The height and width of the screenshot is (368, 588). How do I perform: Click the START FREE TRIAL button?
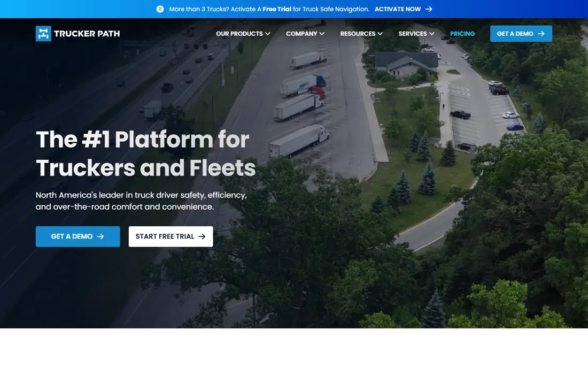171,236
